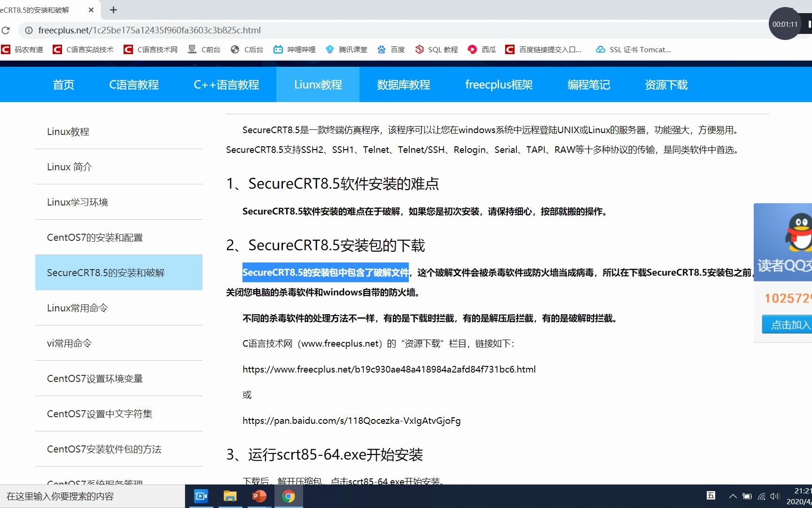Open PowerPoint from the taskbar
This screenshot has height=508, width=812.
pos(259,496)
